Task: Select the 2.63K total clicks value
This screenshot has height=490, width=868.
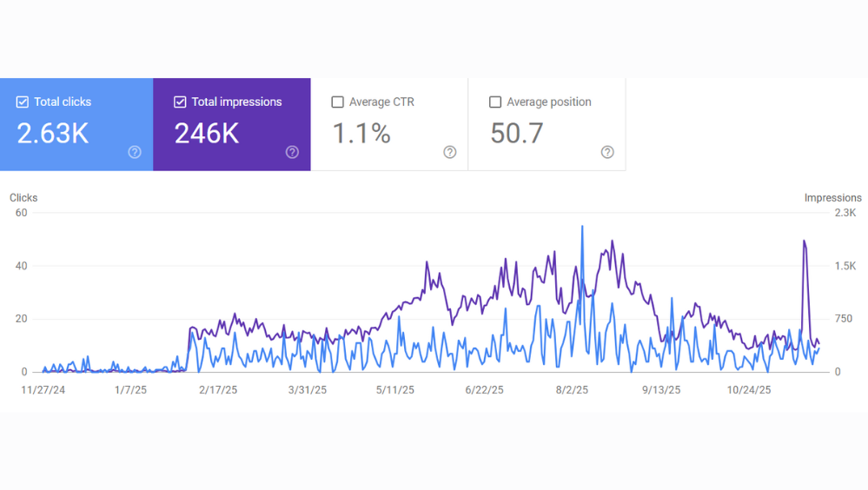Action: 52,133
